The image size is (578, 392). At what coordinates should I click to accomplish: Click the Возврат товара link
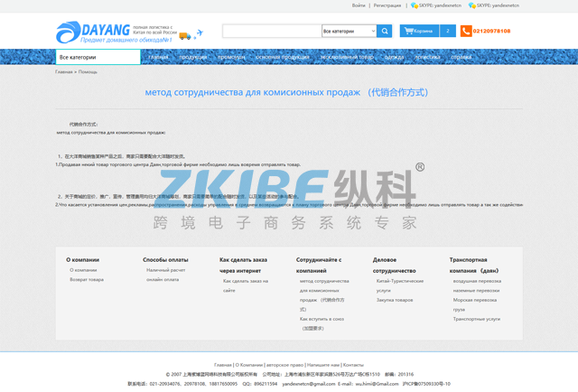coord(87,279)
